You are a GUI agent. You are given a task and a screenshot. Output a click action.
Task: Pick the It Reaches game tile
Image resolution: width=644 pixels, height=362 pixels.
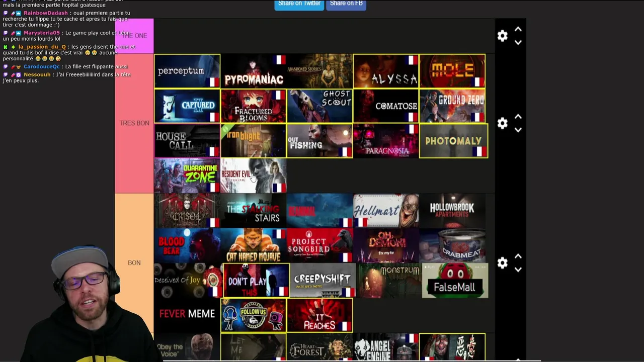click(320, 315)
